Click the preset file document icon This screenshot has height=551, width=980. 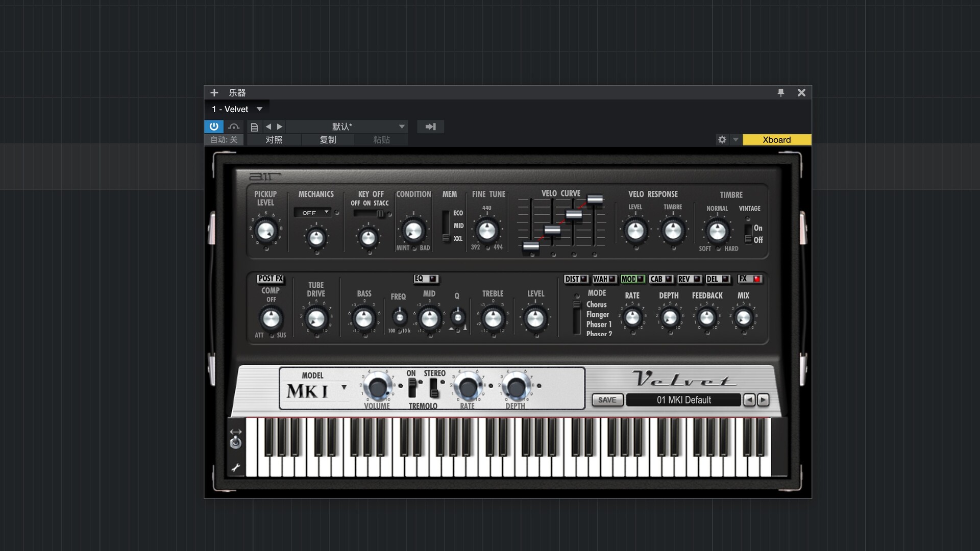pyautogui.click(x=254, y=127)
